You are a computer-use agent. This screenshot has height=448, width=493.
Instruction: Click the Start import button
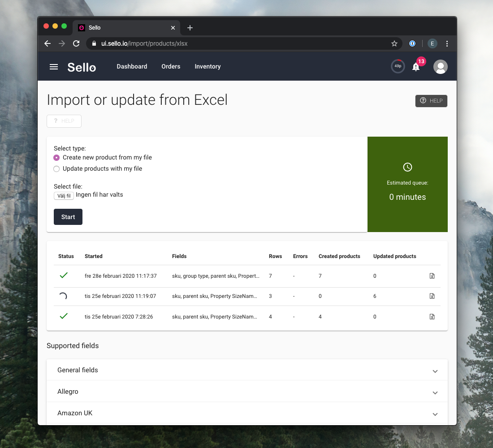68,217
